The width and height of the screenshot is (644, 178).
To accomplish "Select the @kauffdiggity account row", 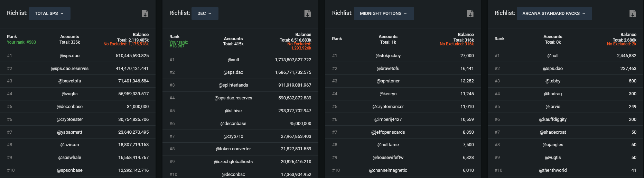I will (x=553, y=119).
